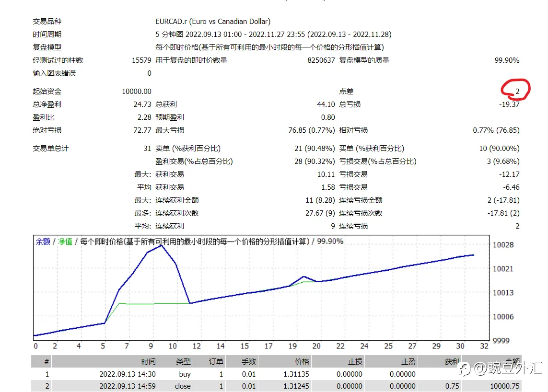Click the 时间周期 label
Screen dimensions: 548x392
coord(47,34)
